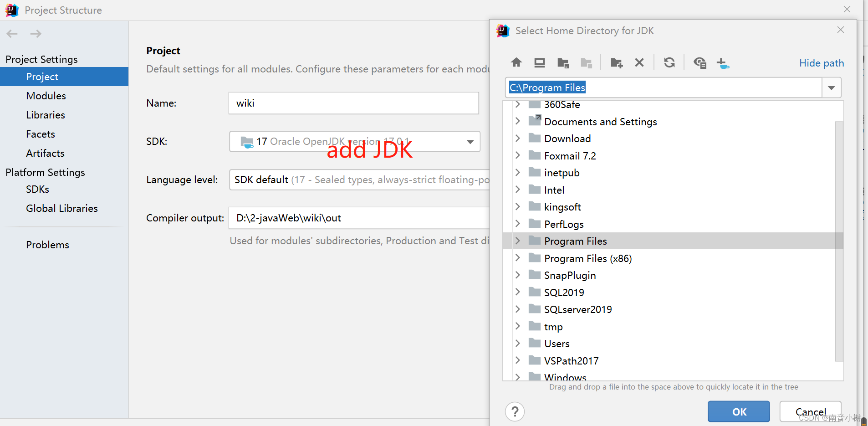868x426 pixels.
Task: Select the SQL2019 folder
Action: pos(669,292)
